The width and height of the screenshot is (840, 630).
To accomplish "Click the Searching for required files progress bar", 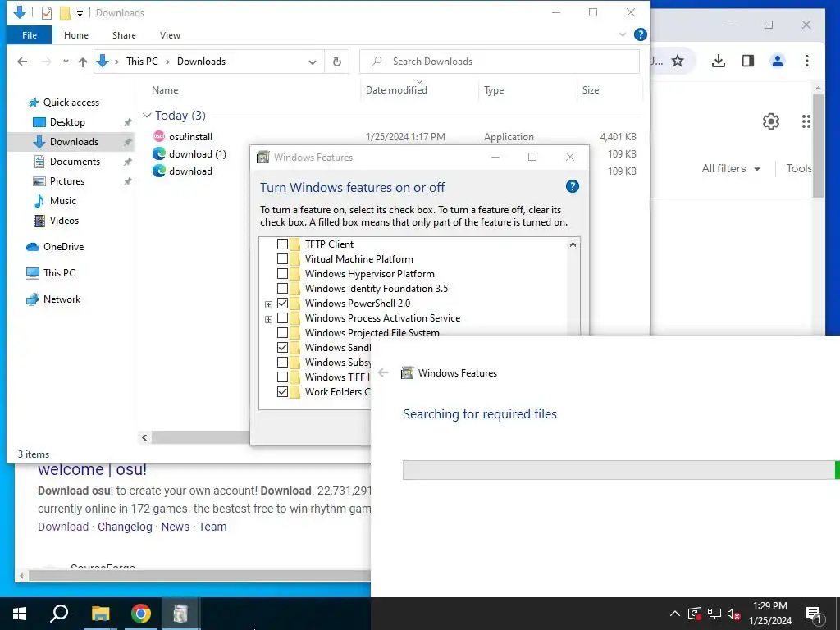I will (x=621, y=470).
